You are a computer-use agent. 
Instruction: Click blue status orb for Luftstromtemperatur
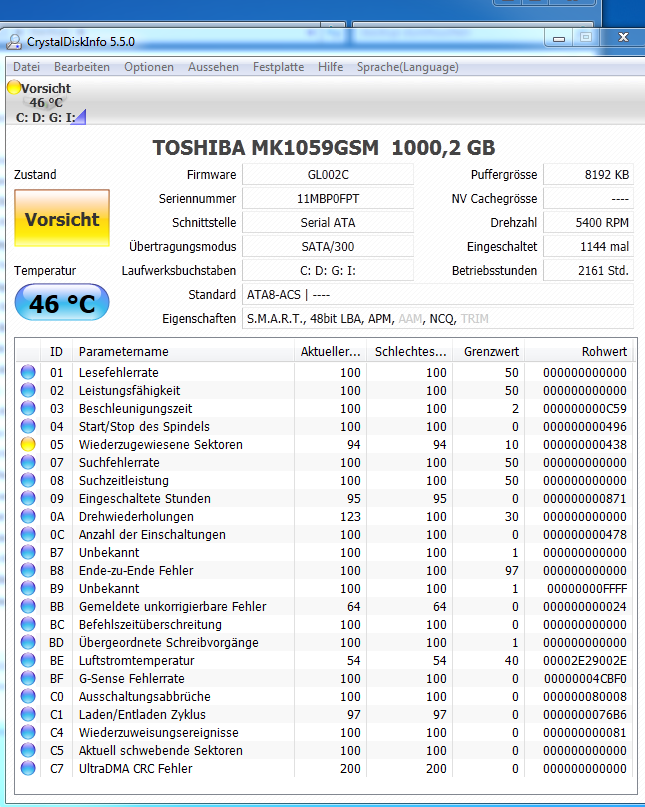(28, 660)
